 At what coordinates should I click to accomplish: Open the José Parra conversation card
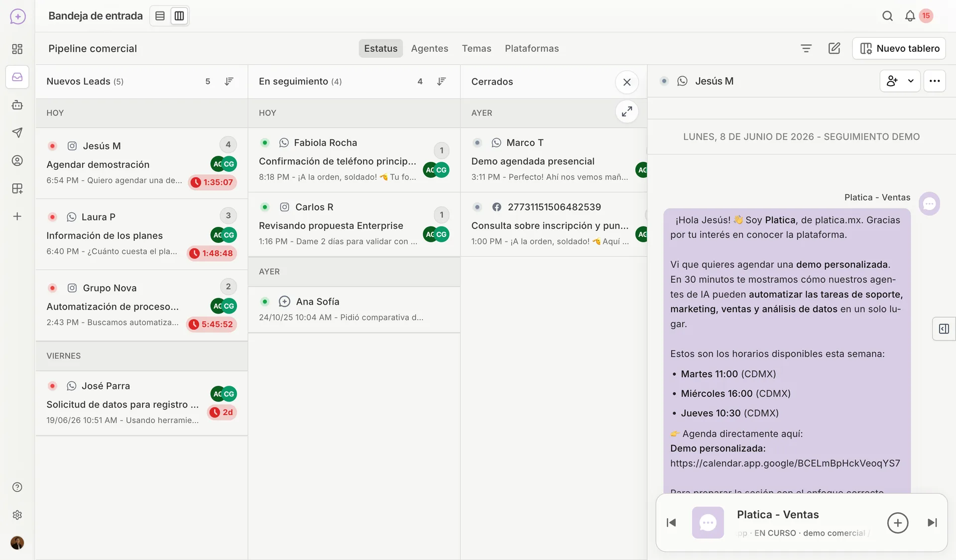(141, 403)
